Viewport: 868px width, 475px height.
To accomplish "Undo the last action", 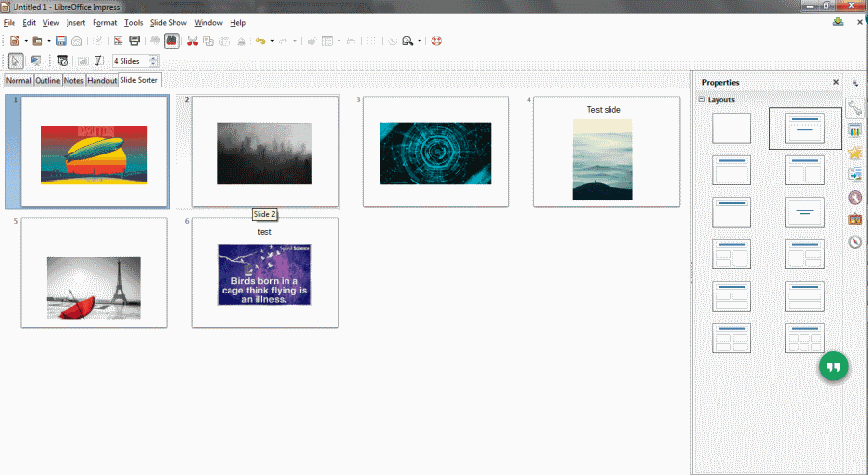I will click(x=260, y=41).
